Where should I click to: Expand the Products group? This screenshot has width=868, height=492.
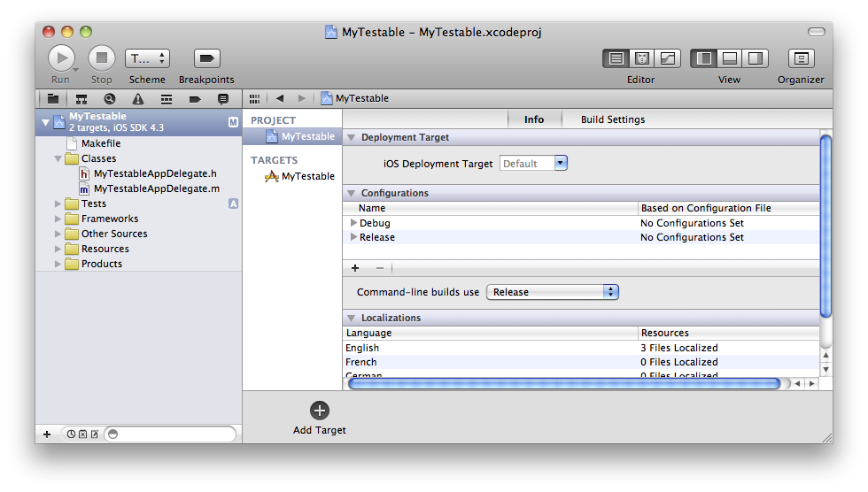pos(58,264)
